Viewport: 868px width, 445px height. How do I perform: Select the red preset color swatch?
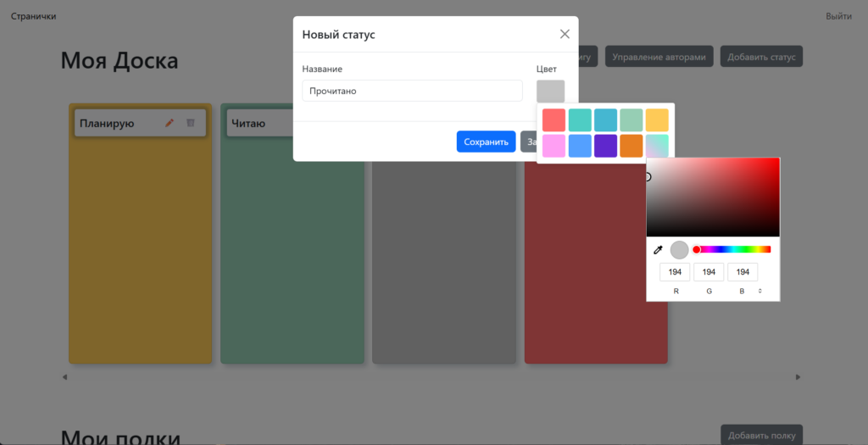coord(554,120)
